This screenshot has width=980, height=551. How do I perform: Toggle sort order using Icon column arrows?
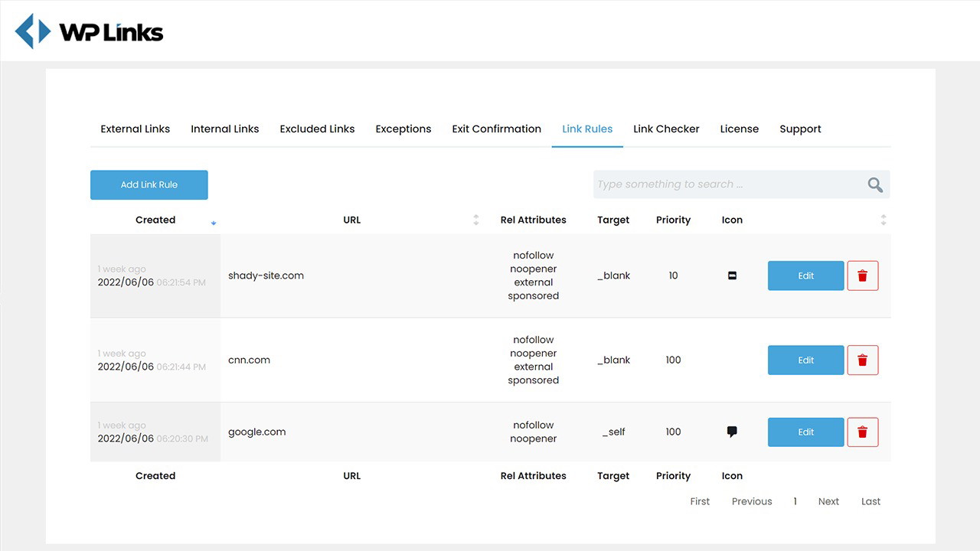[x=884, y=219]
